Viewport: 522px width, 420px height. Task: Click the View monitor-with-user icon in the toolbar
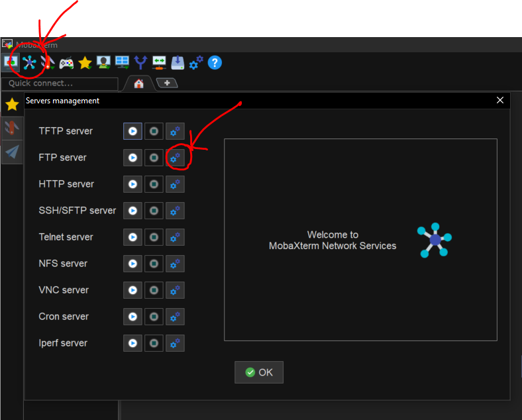pyautogui.click(x=103, y=62)
